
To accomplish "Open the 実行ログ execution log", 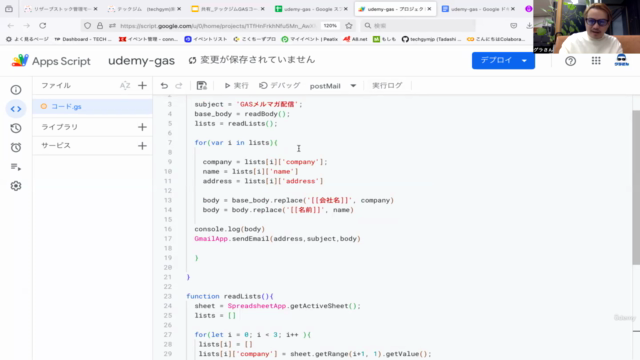I will (387, 86).
